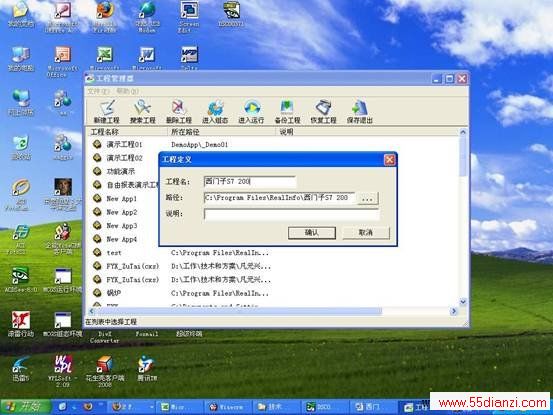Confirm with the 确认 button
Screen dimensions: 553x415
coord(312,233)
